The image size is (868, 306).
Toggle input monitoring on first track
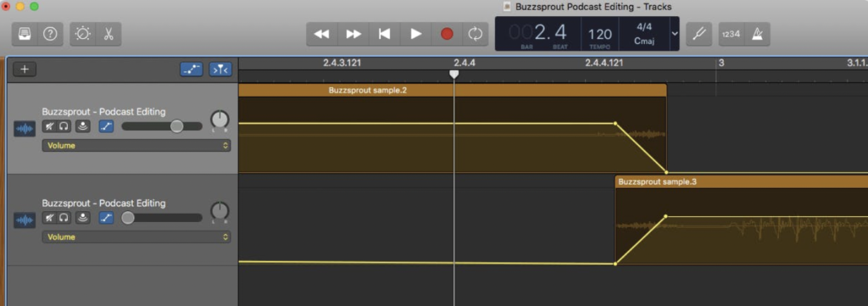(x=83, y=126)
